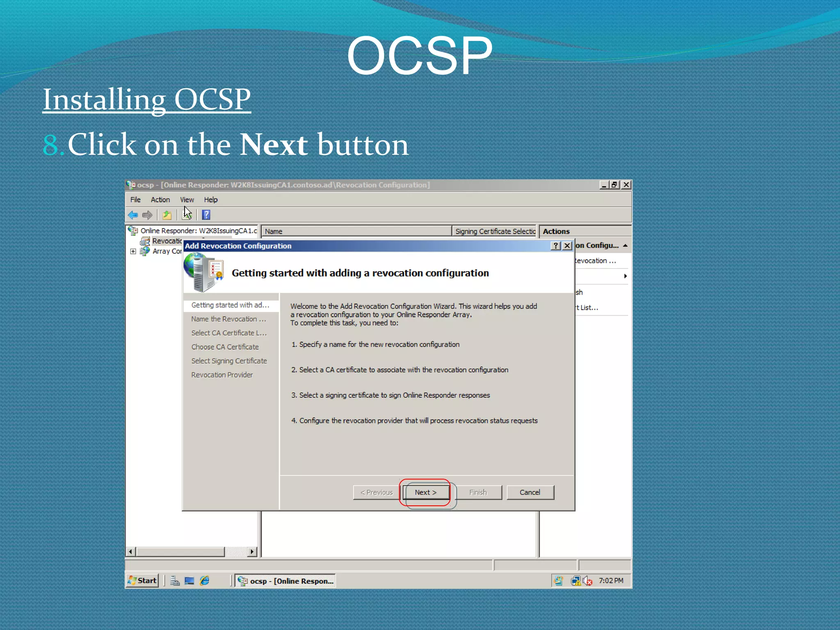Click network warning tray icon

[575, 581]
